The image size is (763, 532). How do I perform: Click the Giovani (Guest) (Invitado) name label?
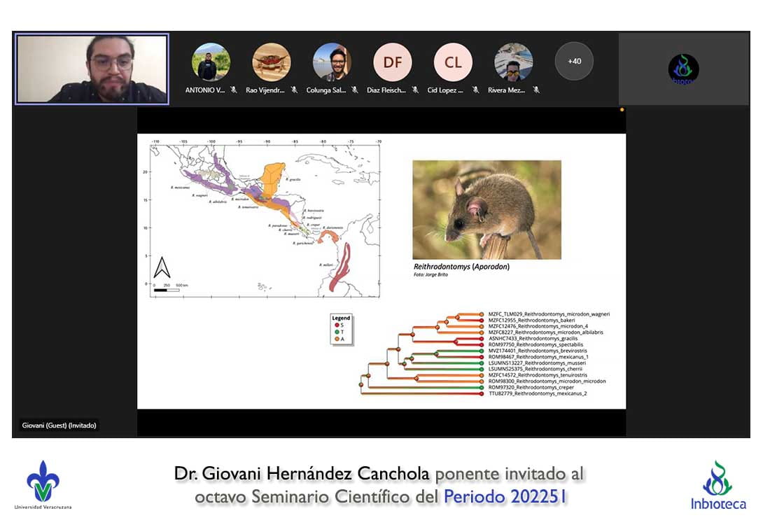59,426
